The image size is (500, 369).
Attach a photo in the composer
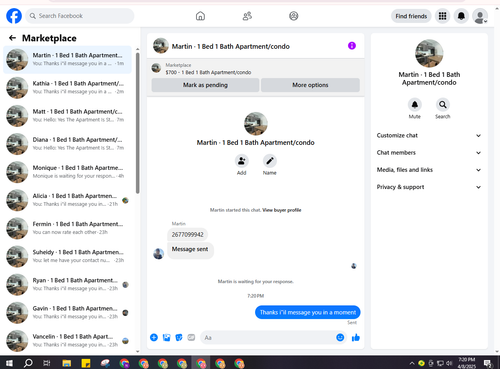(x=166, y=338)
